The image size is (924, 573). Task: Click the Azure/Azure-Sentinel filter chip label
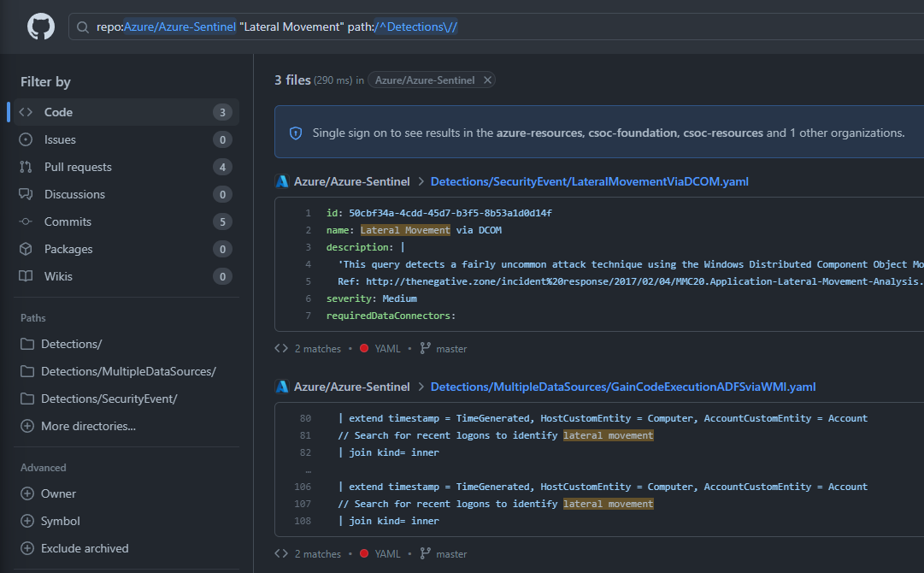(x=425, y=80)
